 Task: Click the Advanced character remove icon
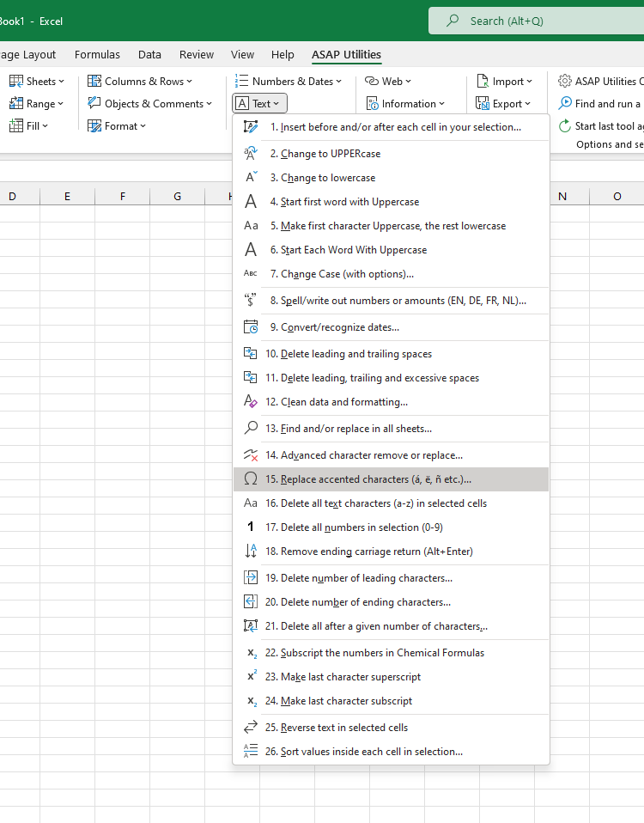(x=251, y=455)
